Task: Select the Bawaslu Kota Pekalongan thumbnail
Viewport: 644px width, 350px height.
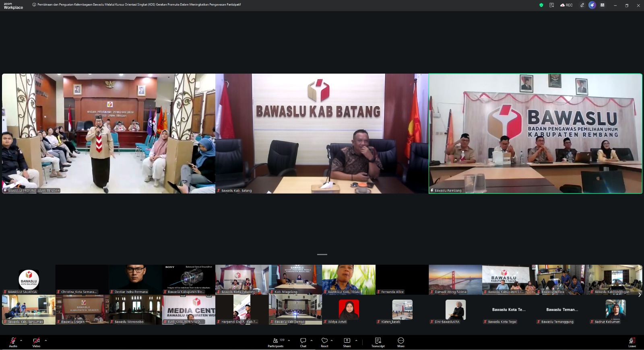Action: (x=242, y=280)
